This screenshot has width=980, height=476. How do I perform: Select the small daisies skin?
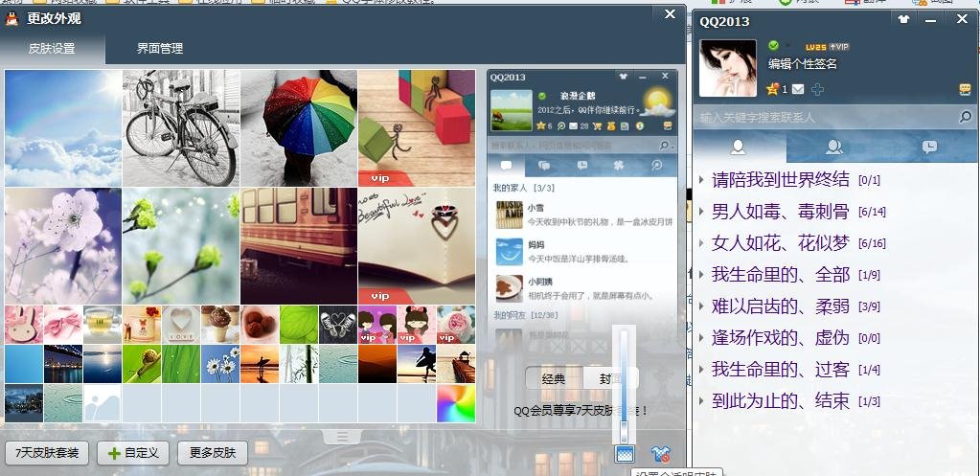pyautogui.click(x=220, y=364)
